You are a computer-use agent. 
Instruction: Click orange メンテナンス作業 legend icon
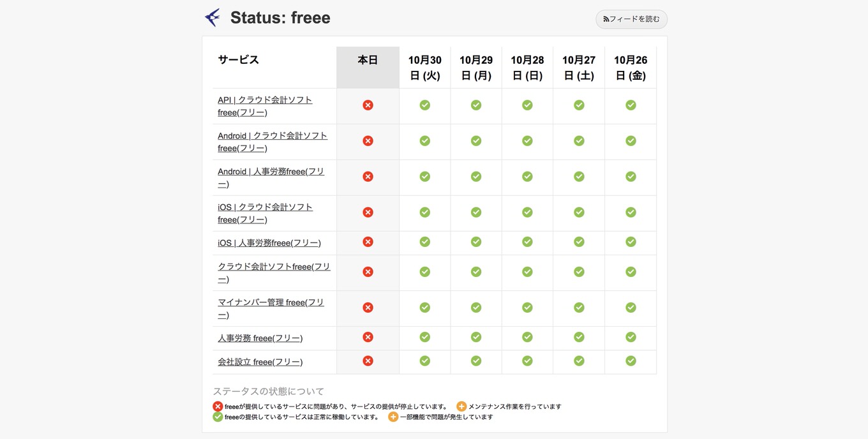coord(461,406)
